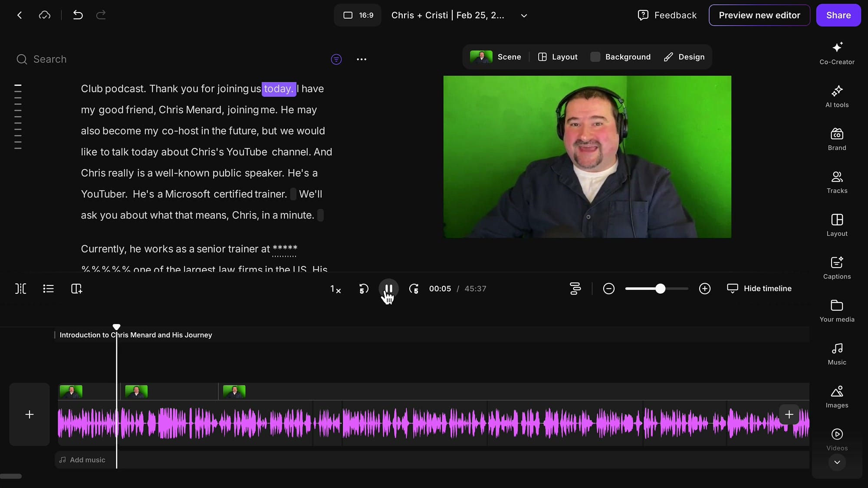Open the Music panel
The image size is (868, 488).
coord(837,353)
